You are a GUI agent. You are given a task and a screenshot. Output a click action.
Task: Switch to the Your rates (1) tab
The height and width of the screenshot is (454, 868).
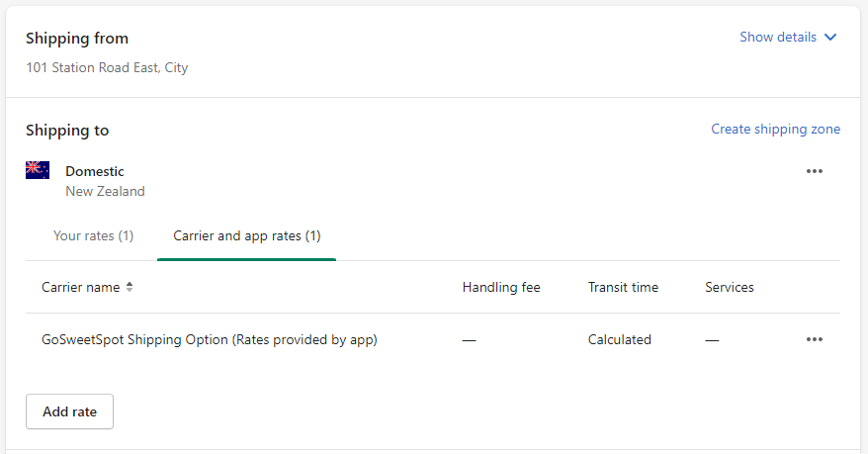click(x=93, y=235)
